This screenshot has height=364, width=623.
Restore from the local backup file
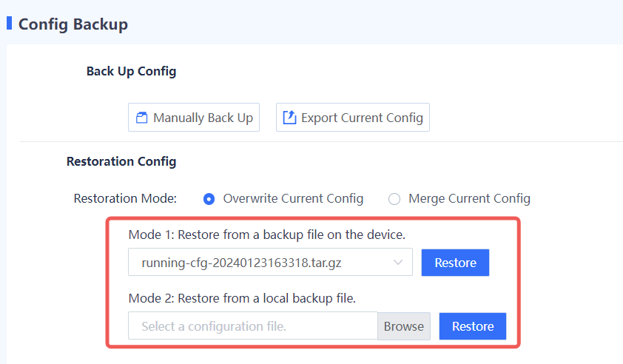click(473, 326)
